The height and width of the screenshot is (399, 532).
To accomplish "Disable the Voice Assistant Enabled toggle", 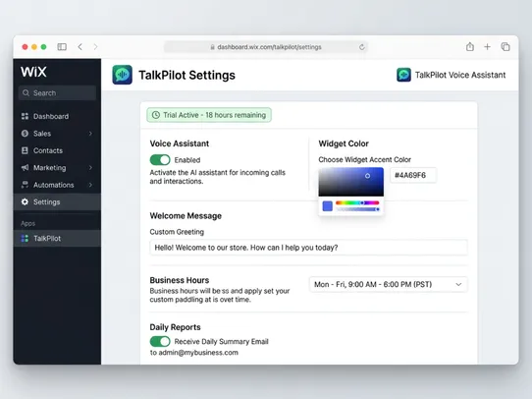I will pyautogui.click(x=160, y=159).
